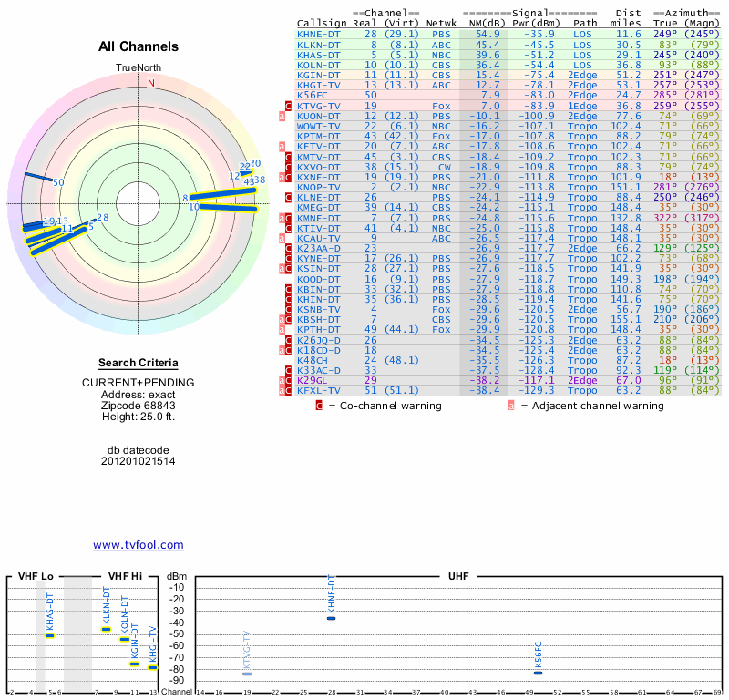Click the adjacent channel icon beside KUON-DT
The height and width of the screenshot is (700, 729).
click(282, 117)
